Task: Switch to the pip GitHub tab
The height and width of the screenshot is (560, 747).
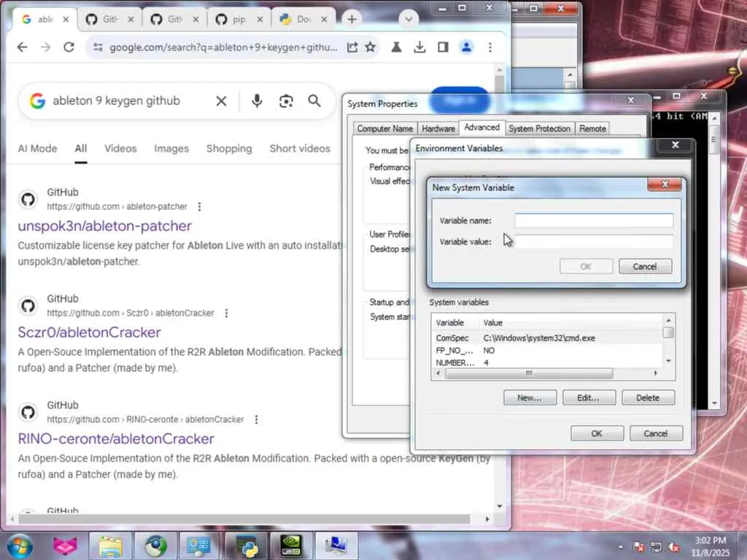Action: [239, 20]
